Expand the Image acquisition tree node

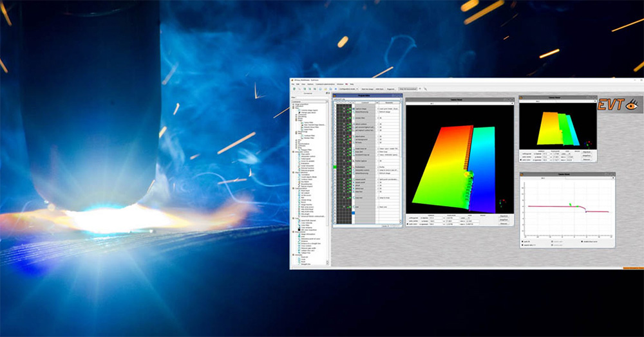(293, 104)
